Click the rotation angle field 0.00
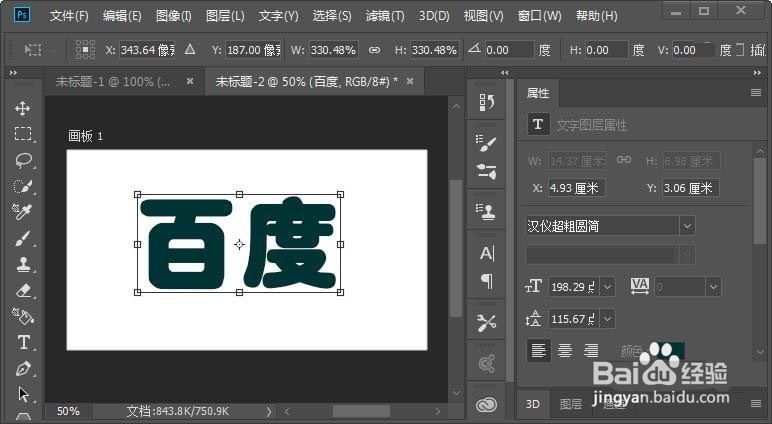This screenshot has width=772, height=424. [x=509, y=50]
